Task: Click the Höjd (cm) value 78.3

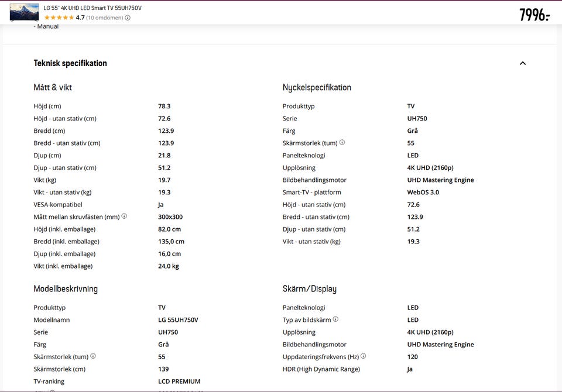Action: [164, 106]
